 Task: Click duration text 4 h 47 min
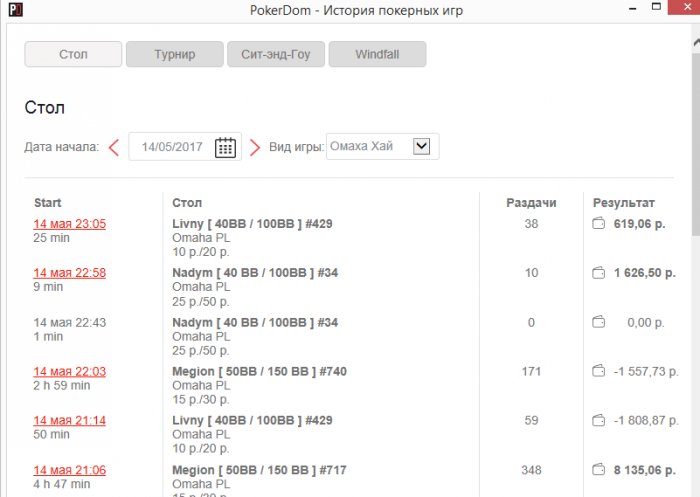click(62, 484)
